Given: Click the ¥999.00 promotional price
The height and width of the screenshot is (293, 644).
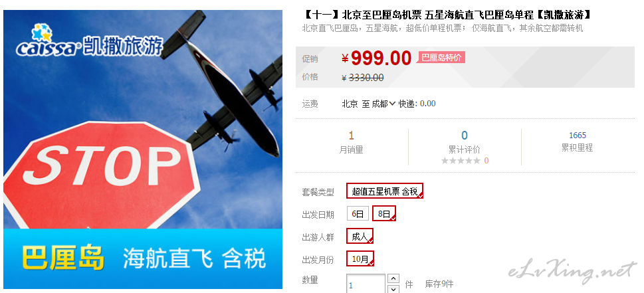Looking at the screenshot, I should click(x=376, y=58).
